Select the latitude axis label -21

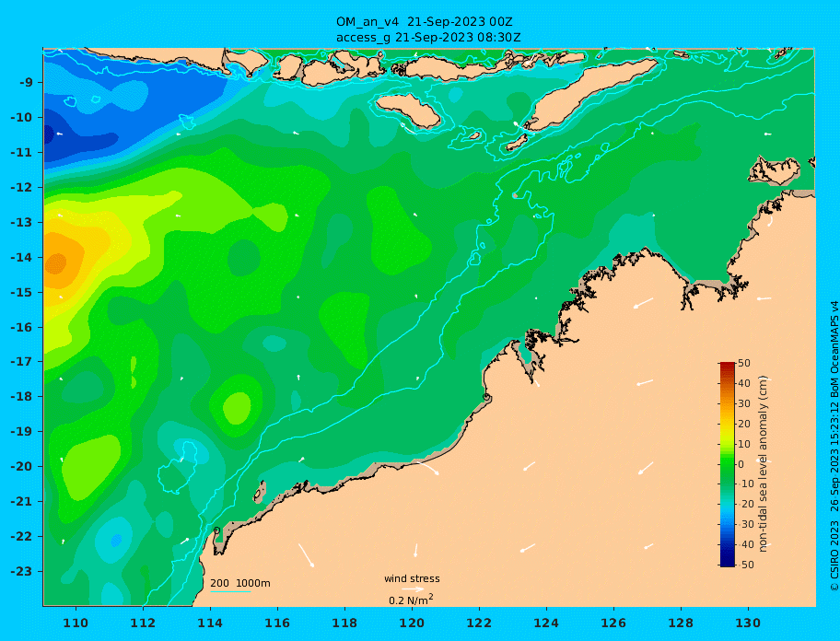21,502
